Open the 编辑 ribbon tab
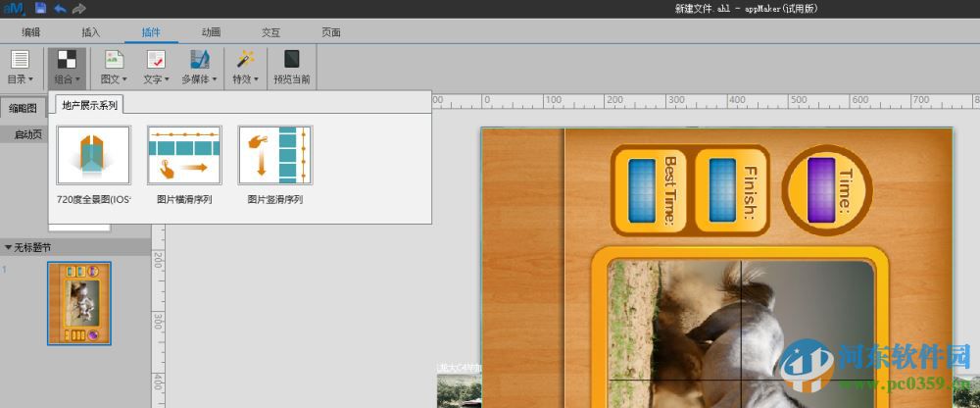The height and width of the screenshot is (408, 980). [x=30, y=32]
